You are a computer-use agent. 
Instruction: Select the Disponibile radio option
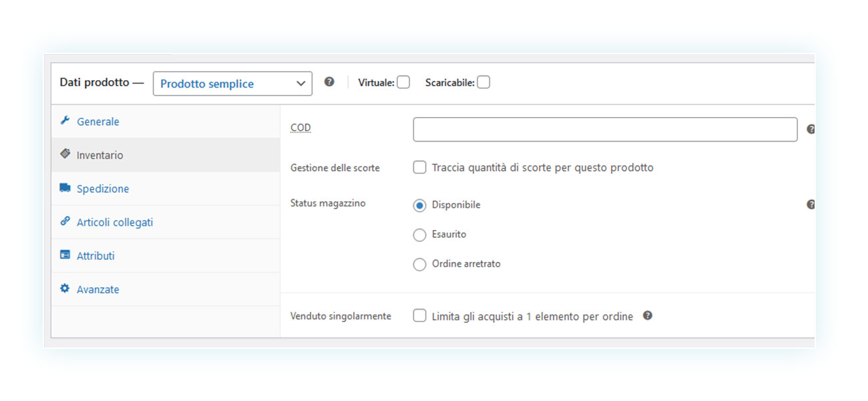(419, 206)
